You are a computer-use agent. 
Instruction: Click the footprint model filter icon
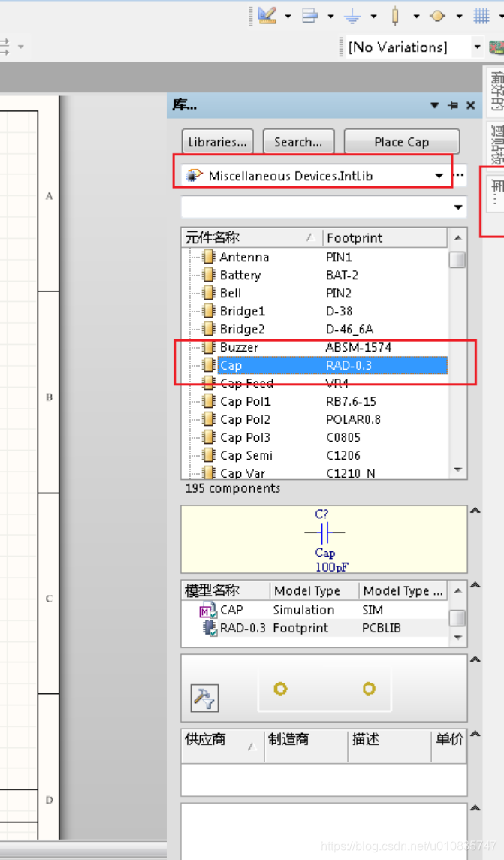pos(204,698)
